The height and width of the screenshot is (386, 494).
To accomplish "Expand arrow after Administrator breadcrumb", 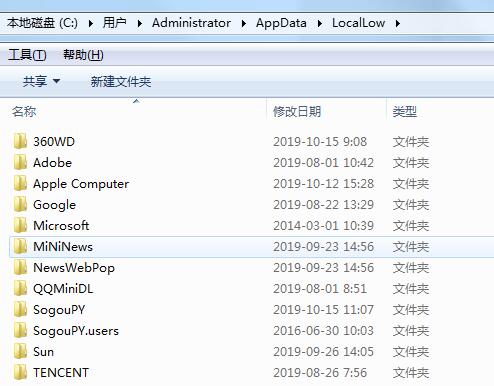I will coord(244,23).
